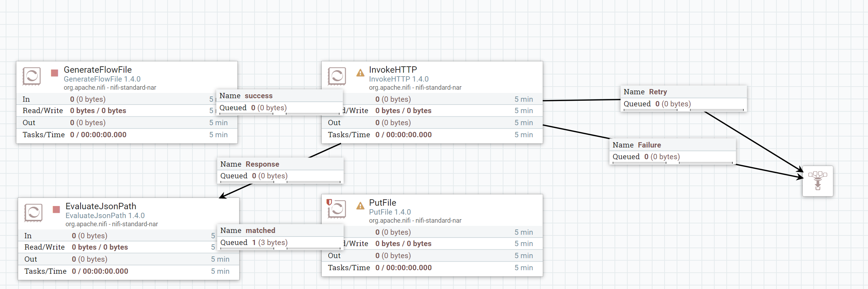Click the Tasks/Time row of PutFile
The width and height of the screenshot is (868, 289).
[x=432, y=268]
